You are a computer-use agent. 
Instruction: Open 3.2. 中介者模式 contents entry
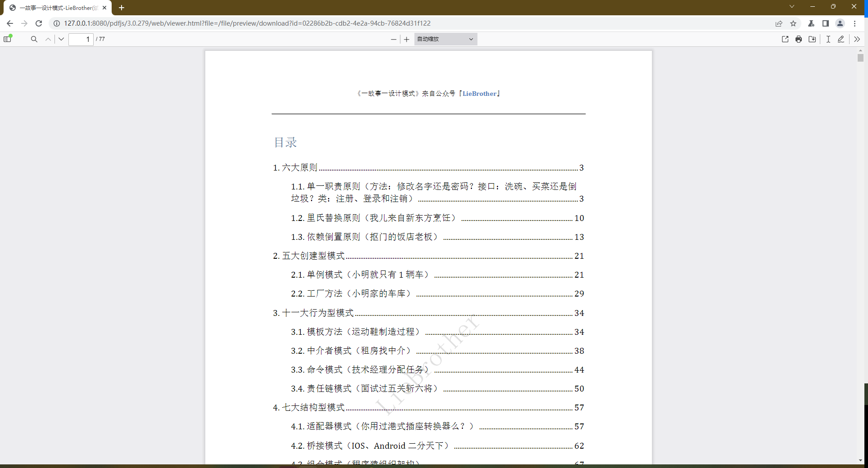coord(437,351)
